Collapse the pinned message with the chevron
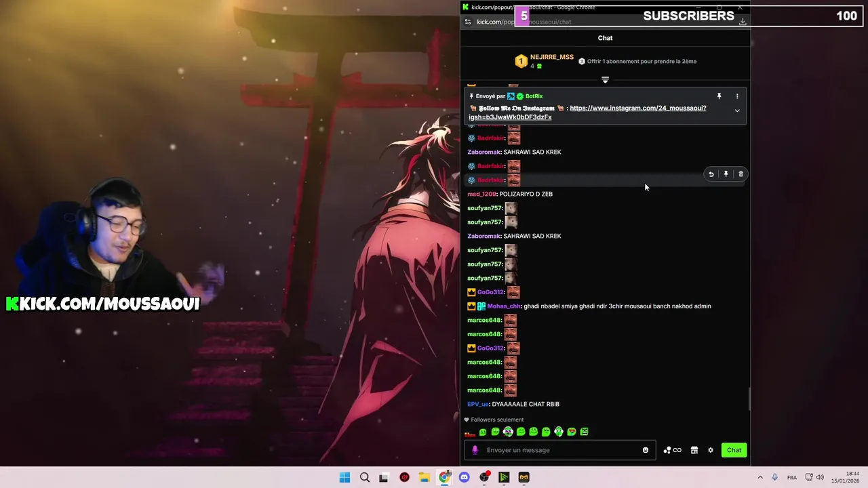The image size is (868, 488). pos(737,110)
